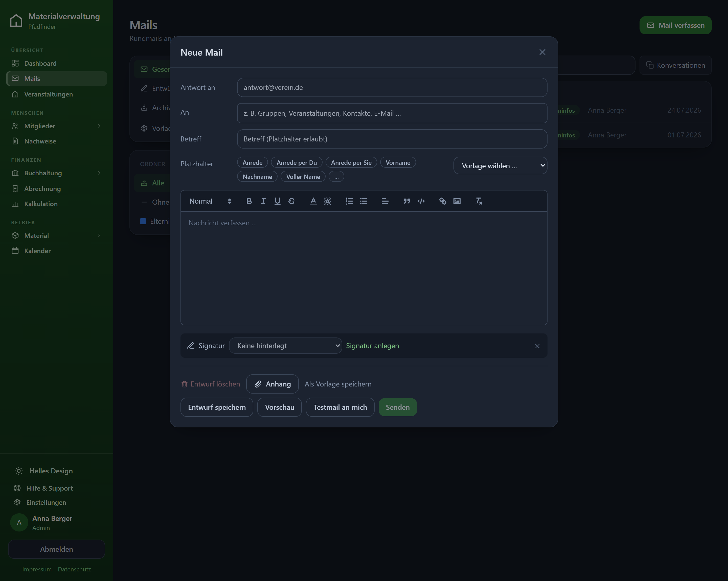728x581 pixels.
Task: Dismiss the Signatur bar
Action: (x=537, y=346)
